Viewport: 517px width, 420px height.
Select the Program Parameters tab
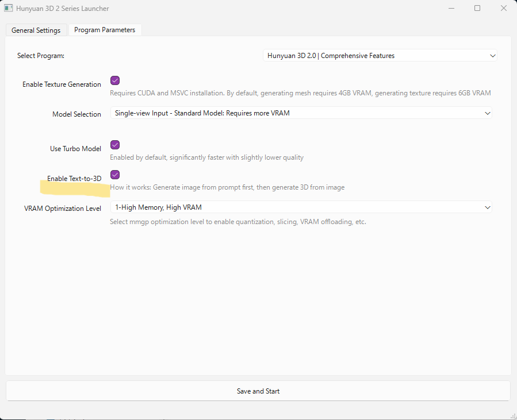point(105,30)
